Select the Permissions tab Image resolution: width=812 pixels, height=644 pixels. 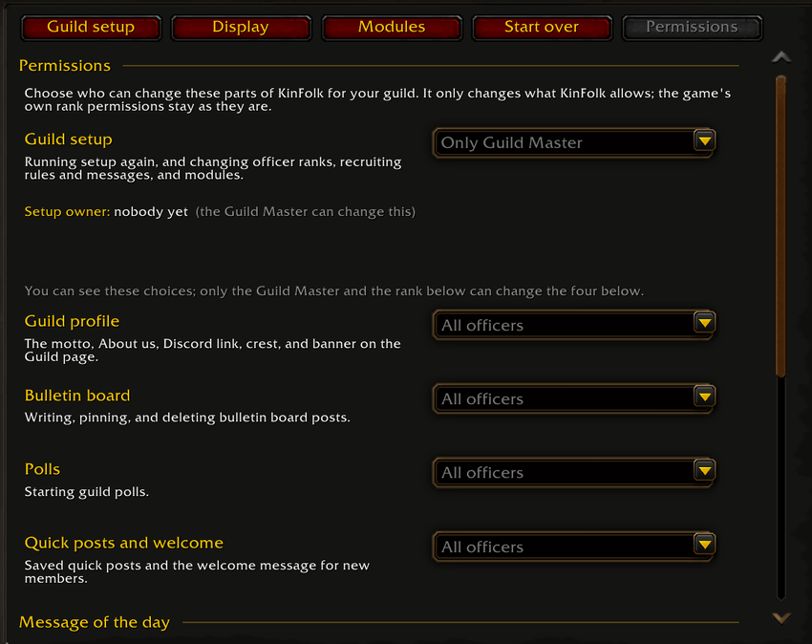[693, 27]
